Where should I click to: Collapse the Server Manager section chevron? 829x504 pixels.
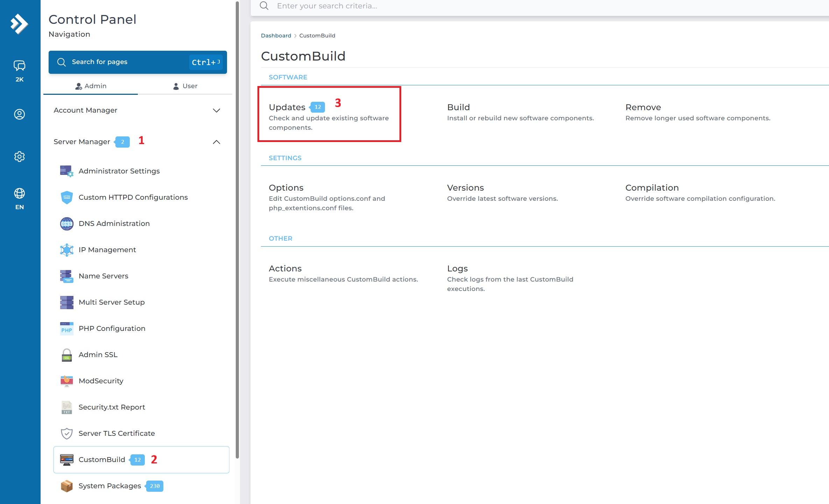click(x=217, y=142)
